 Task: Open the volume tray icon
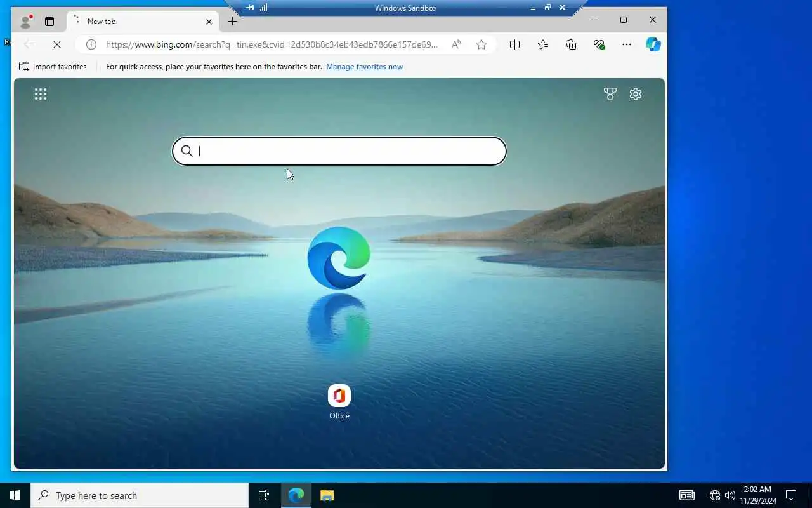(x=730, y=495)
